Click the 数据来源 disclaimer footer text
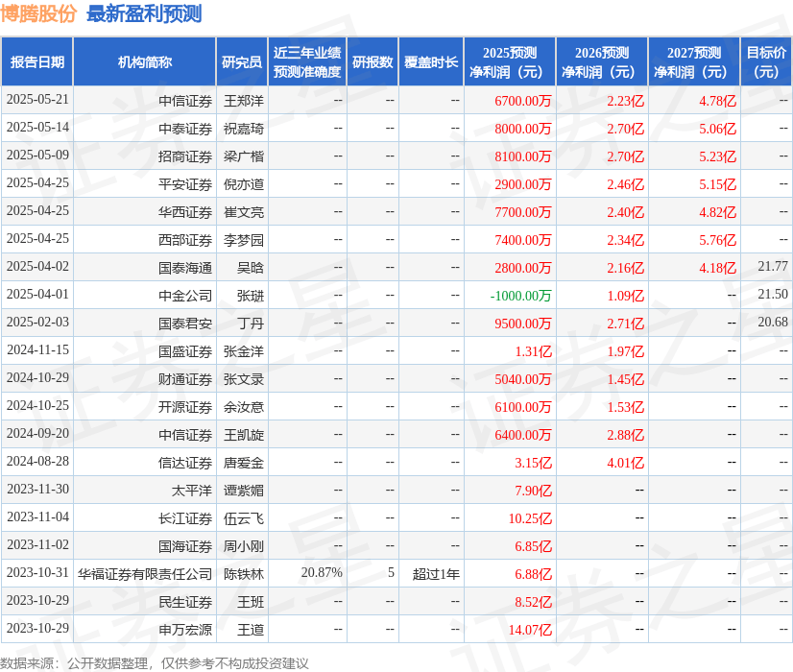 tap(155, 663)
